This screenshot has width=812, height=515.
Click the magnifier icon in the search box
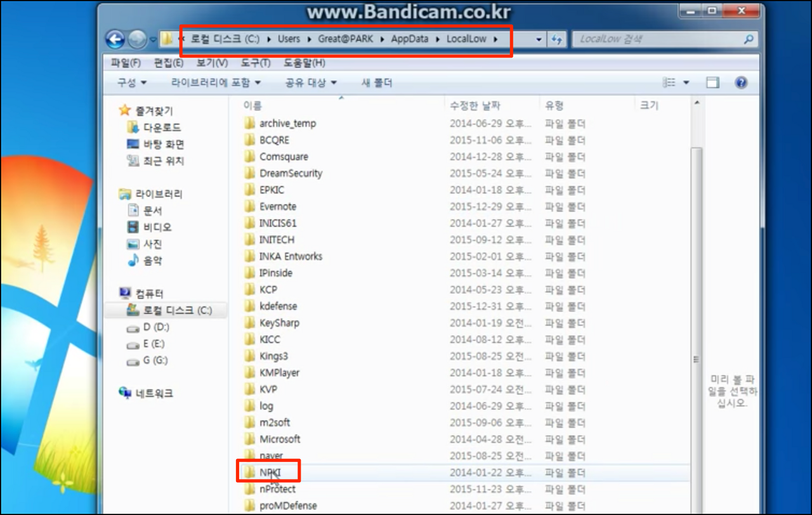[749, 39]
